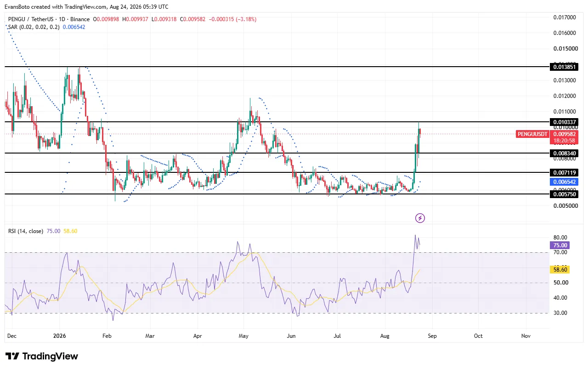
Task: Select the 0.005750 horizontal line price label
Action: click(x=564, y=194)
